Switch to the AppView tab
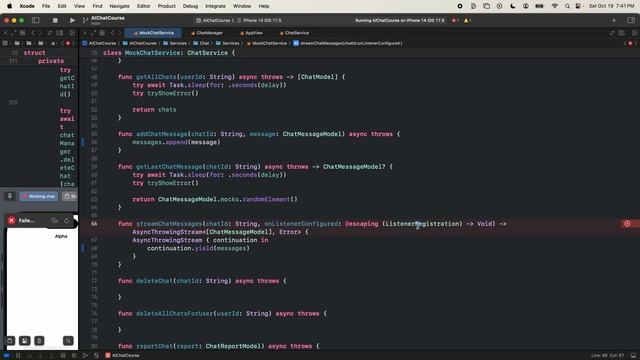 point(251,33)
